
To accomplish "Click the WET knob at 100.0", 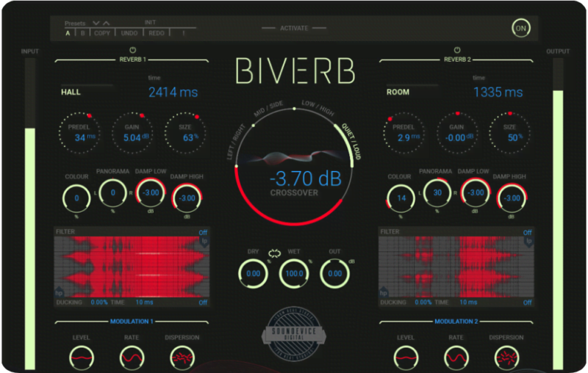I will click(x=294, y=273).
